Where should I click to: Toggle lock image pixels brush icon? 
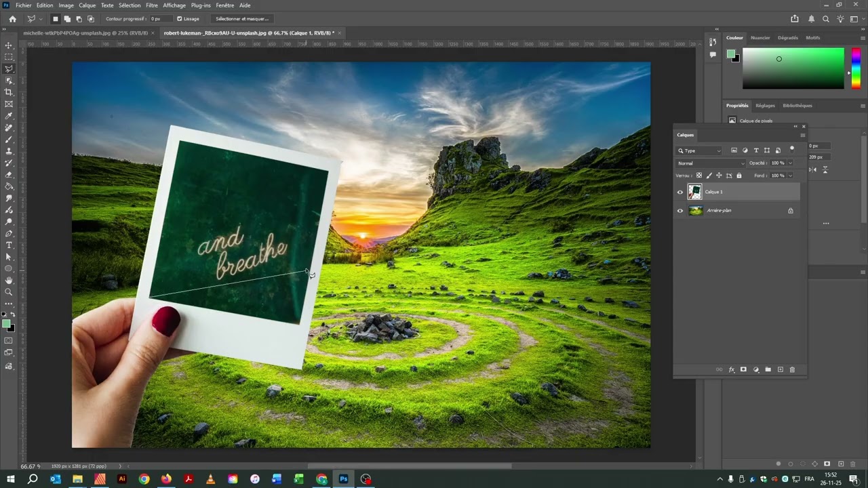coord(709,176)
